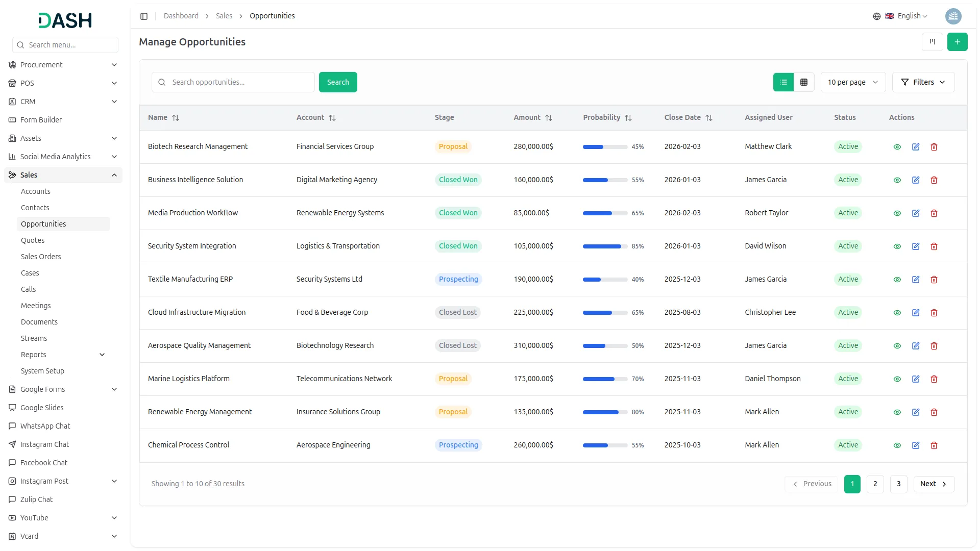
Task: Open Quotes in Sales menu
Action: (33, 240)
